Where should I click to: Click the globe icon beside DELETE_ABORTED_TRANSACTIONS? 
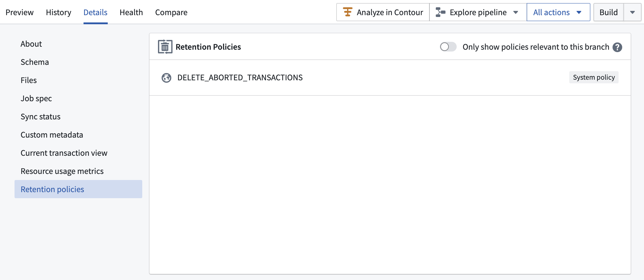point(166,78)
